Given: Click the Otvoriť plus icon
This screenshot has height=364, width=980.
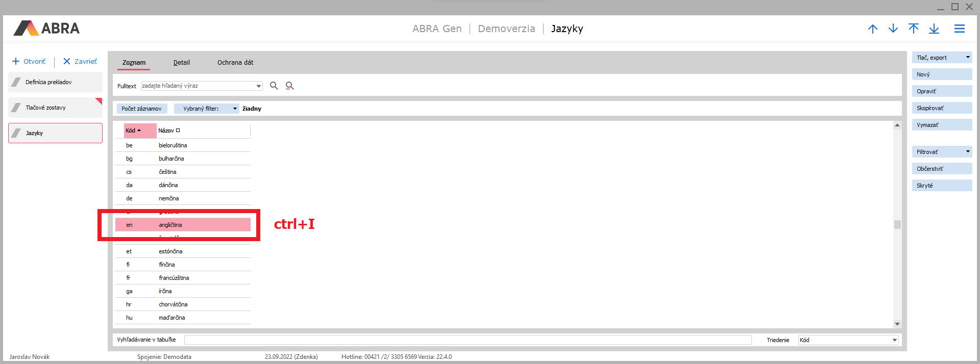Looking at the screenshot, I should [16, 61].
